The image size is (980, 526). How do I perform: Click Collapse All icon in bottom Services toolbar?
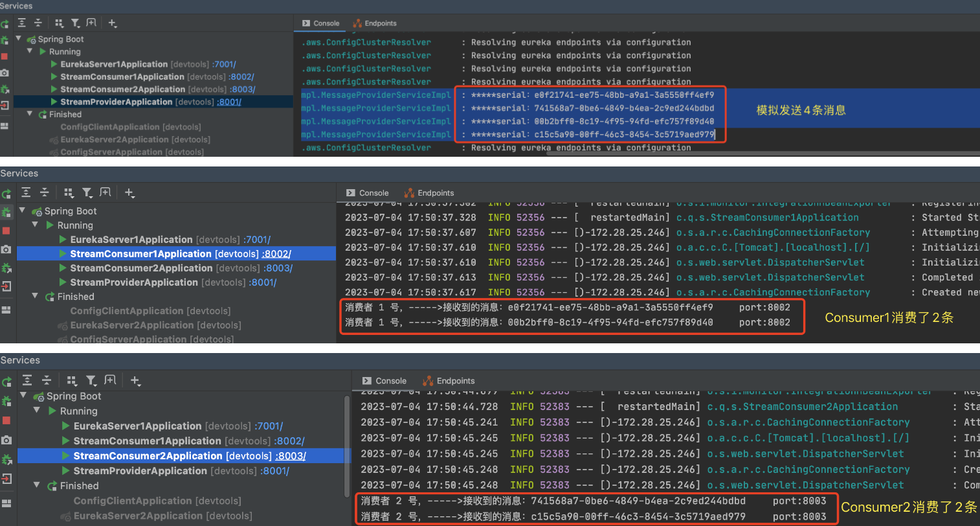pyautogui.click(x=47, y=380)
